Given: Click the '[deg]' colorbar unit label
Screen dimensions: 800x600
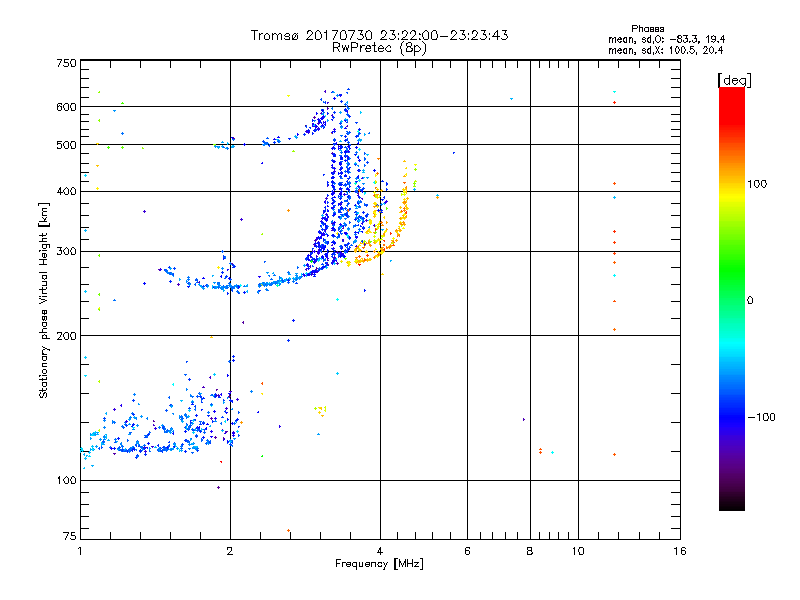Looking at the screenshot, I should (734, 80).
